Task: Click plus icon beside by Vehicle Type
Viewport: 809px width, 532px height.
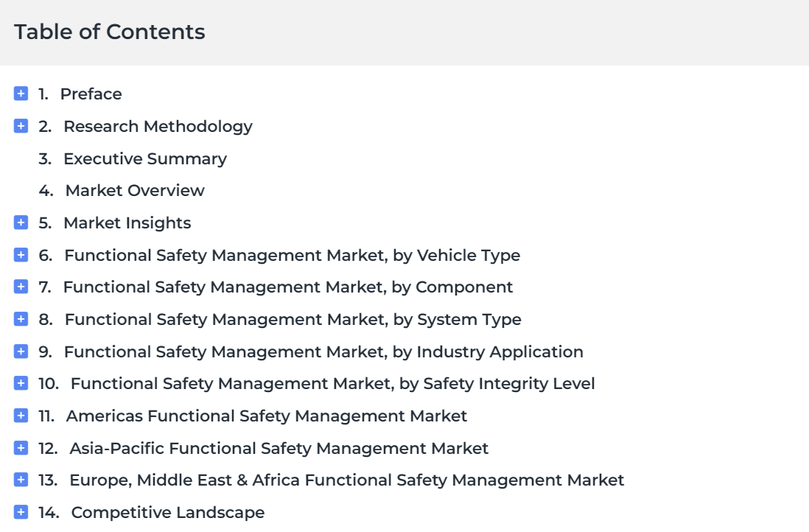Action: pyautogui.click(x=21, y=255)
